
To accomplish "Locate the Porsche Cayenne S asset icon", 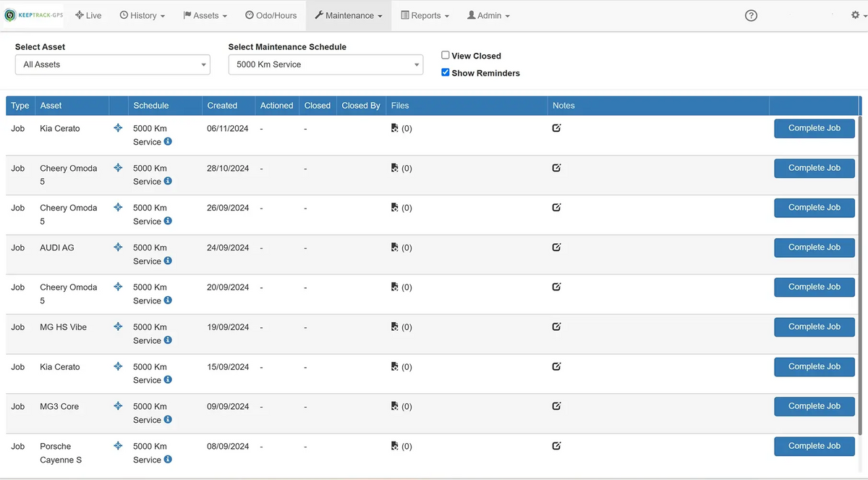I will coord(118,446).
